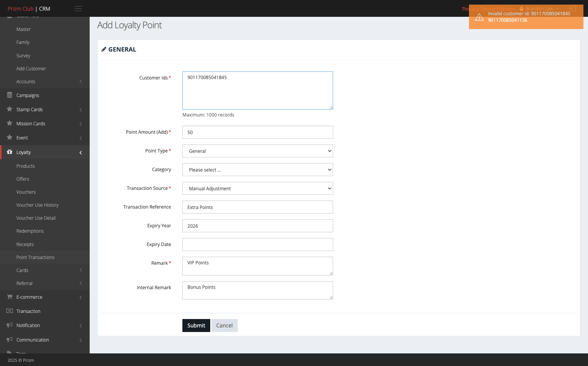The width and height of the screenshot is (588, 366).
Task: Open the Brandon Law user menu
Action: point(539,8)
